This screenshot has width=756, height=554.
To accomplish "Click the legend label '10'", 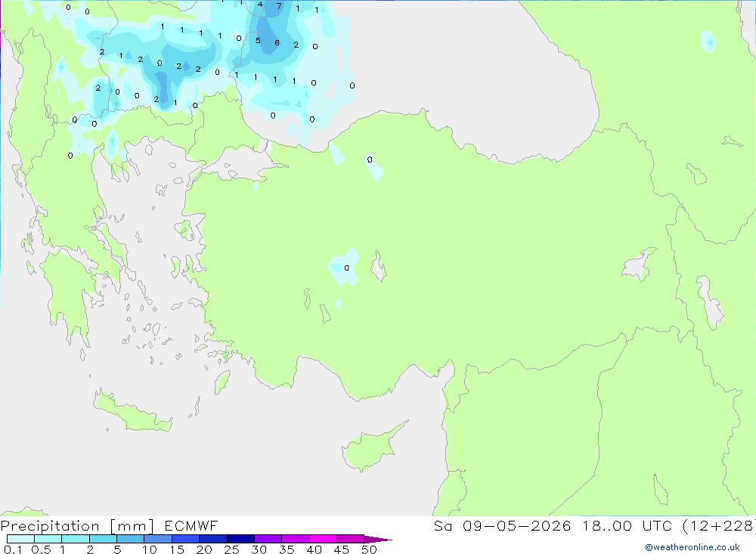I will (150, 549).
